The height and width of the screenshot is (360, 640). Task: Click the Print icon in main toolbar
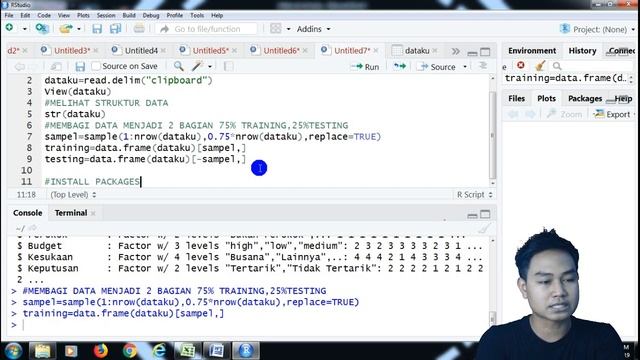[x=139, y=29]
